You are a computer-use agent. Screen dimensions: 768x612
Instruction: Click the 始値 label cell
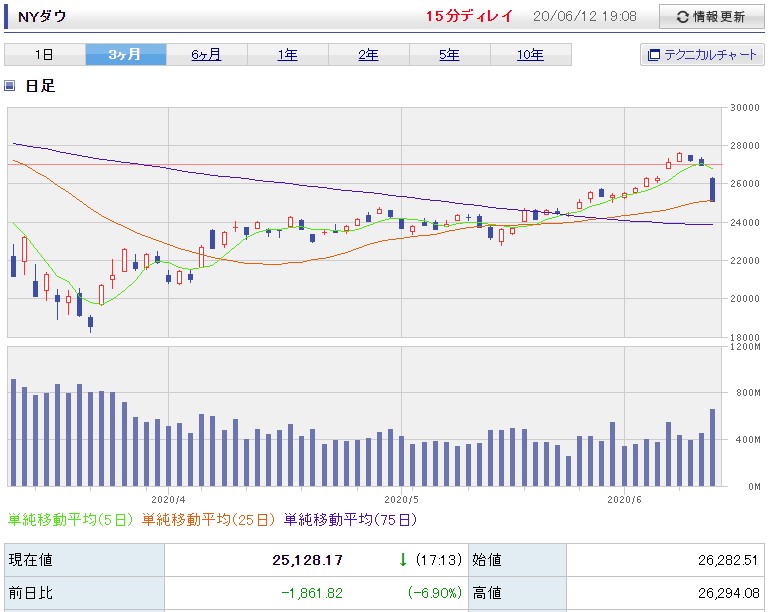[x=517, y=560]
